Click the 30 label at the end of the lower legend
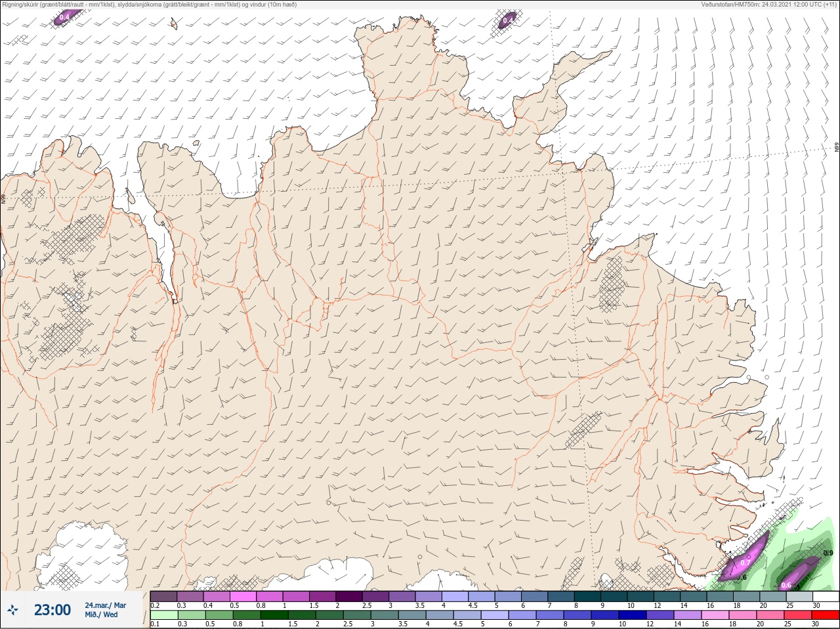The width and height of the screenshot is (840, 629). tap(815, 624)
